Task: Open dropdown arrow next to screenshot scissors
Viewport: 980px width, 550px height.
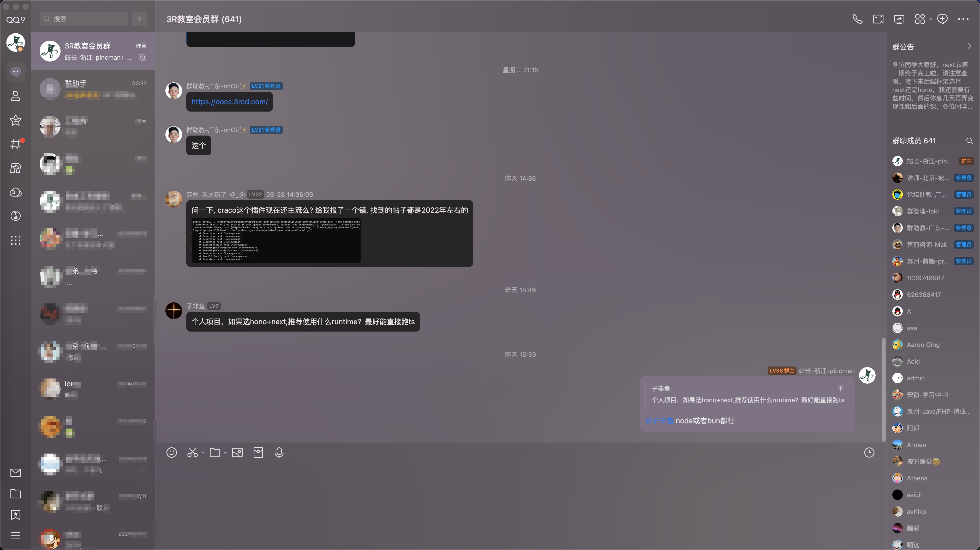Action: pos(203,452)
